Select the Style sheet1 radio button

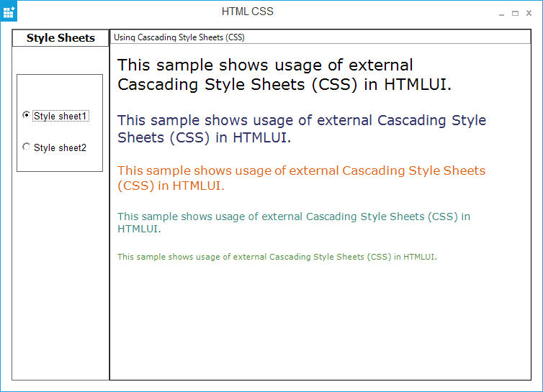pos(27,115)
